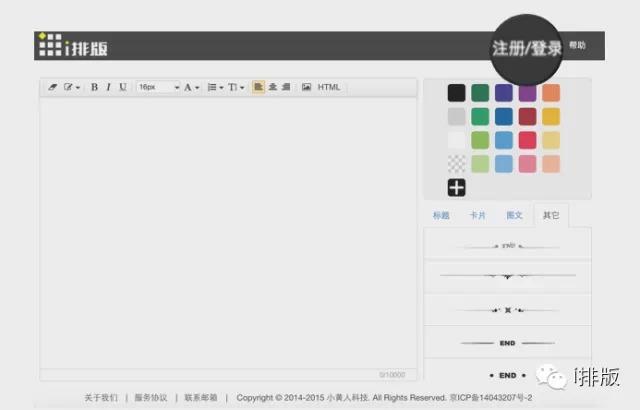Toggle italic formatting (I)
Viewport: 640px width, 410px height.
[108, 87]
